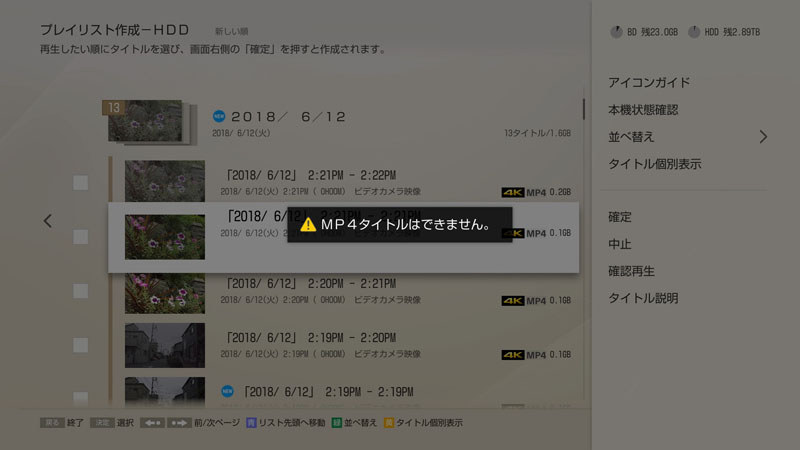Select 確認再生 in the side menu
This screenshot has width=800, height=450.
pyautogui.click(x=631, y=271)
